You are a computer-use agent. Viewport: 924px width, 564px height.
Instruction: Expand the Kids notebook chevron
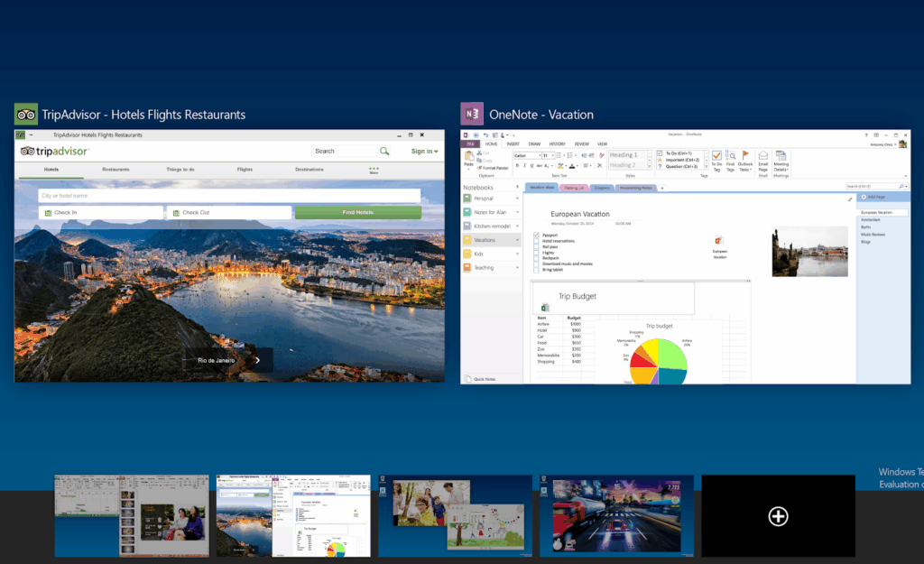point(517,254)
